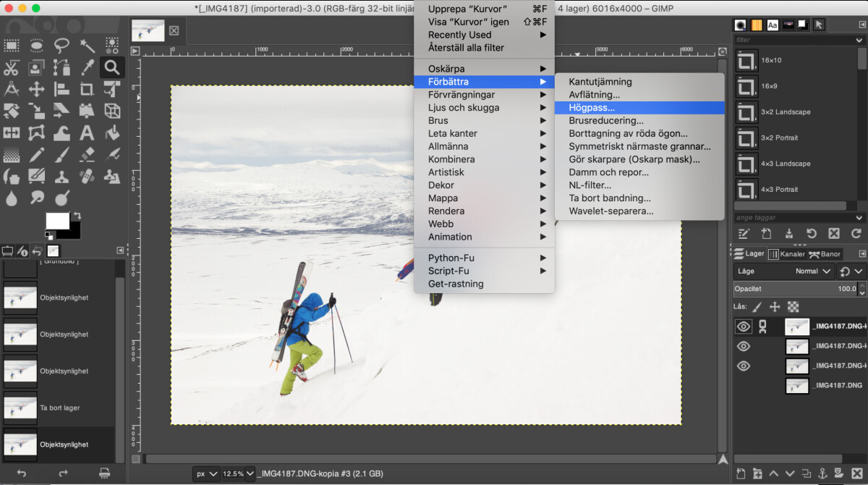Click Upprepa "Kurvor" menu entry

[x=484, y=9]
